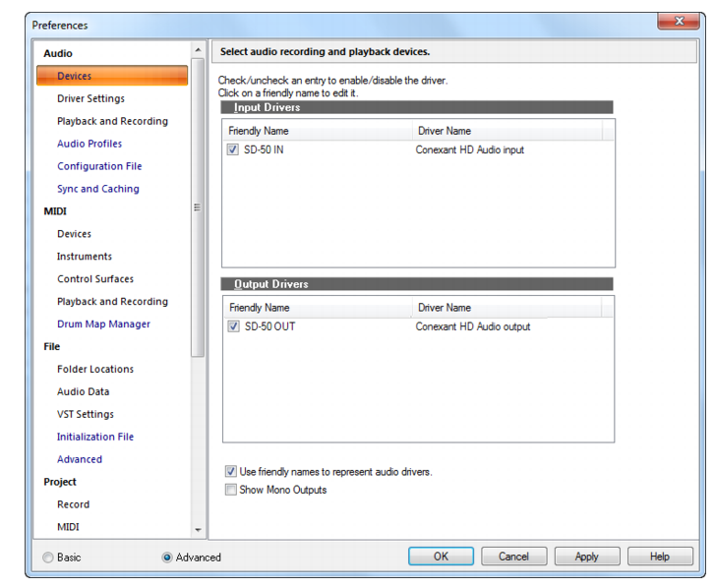Select the Advanced radio button
Image resolution: width=715 pixels, height=588 pixels.
[167, 557]
